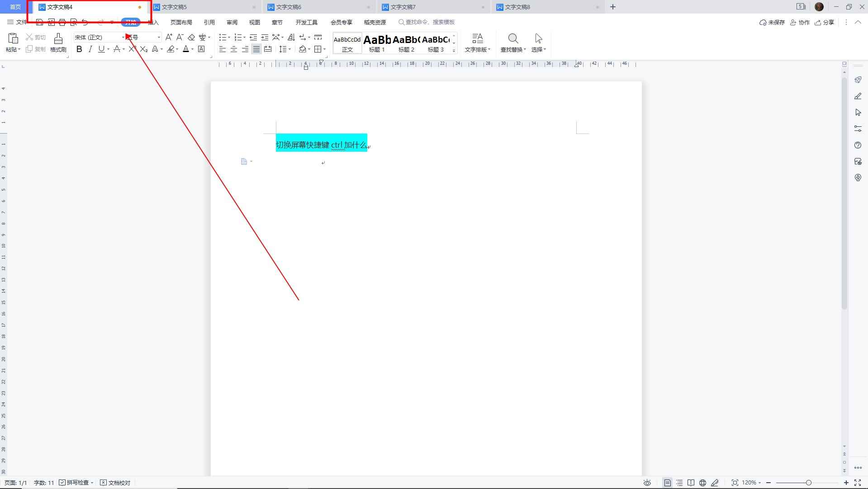868x489 pixels.
Task: Apply bold formatting with the B icon
Action: (79, 49)
